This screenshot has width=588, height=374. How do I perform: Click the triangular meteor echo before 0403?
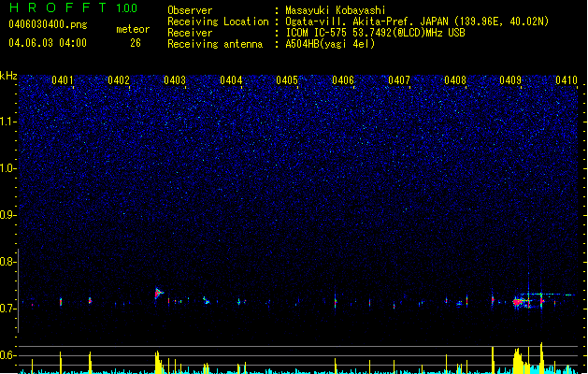click(159, 293)
